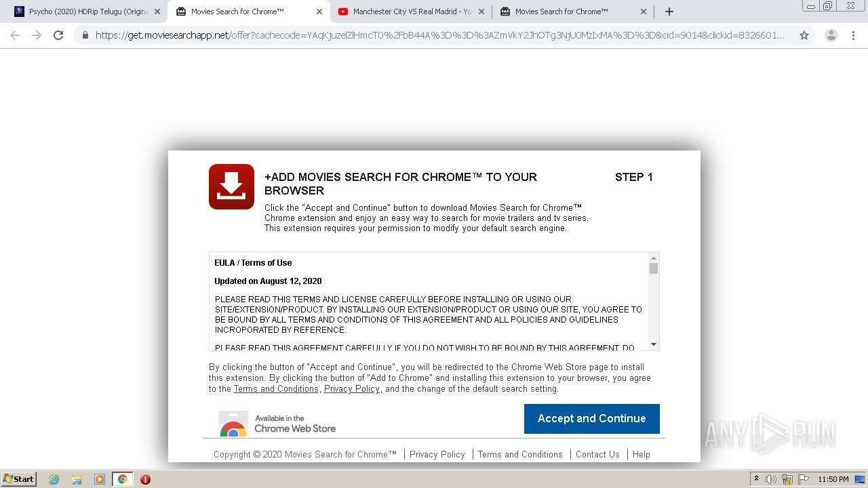Viewport: 868px width, 488px height.
Task: Click Accept and Continue button
Action: 591,419
